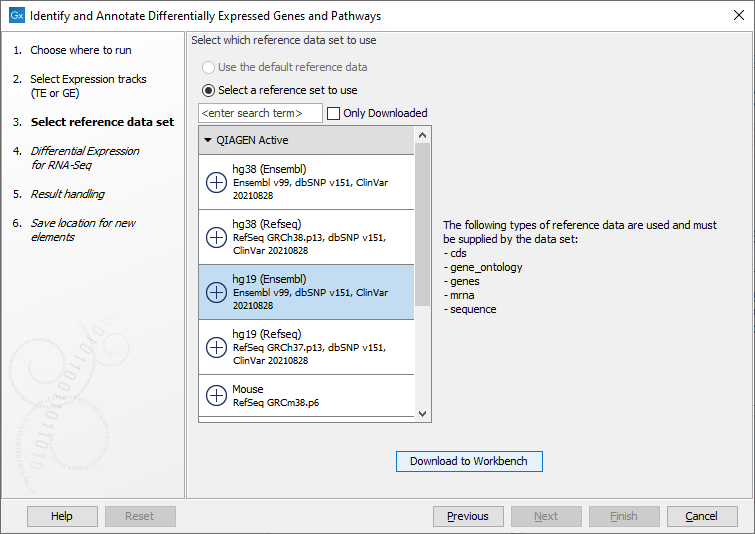Select the hg19 (Refseq) reference data set
This screenshot has height=534, width=755.
click(306, 347)
